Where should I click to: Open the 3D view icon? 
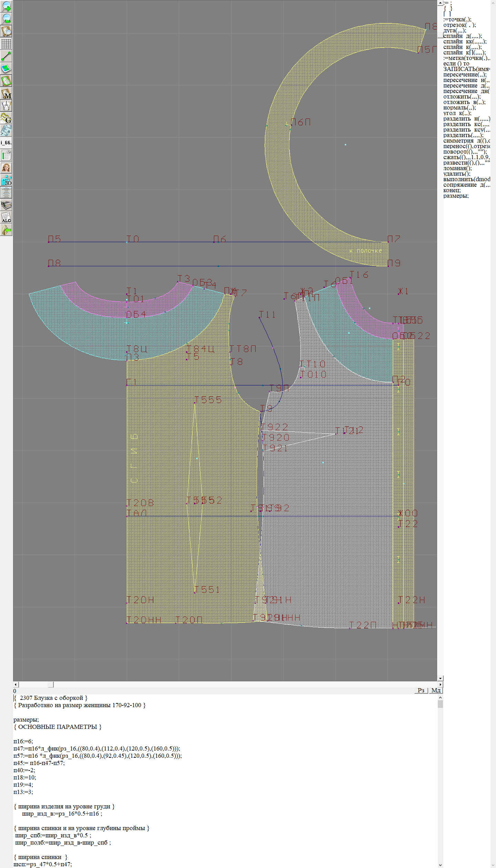tap(6, 180)
